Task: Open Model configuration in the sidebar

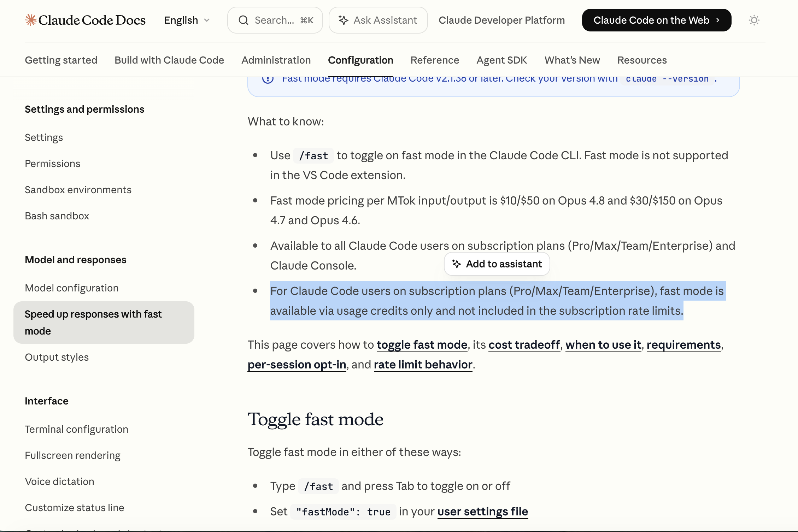Action: pyautogui.click(x=72, y=288)
